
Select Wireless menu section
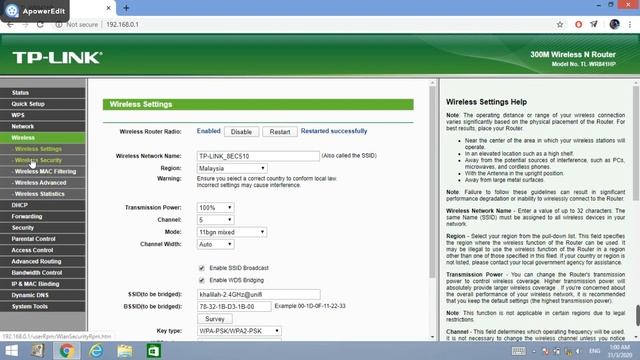point(43,138)
